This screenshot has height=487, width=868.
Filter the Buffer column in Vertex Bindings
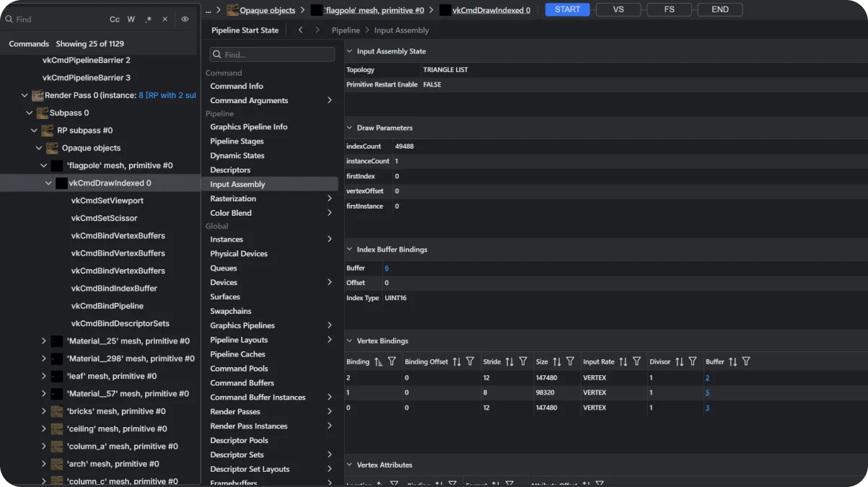click(746, 361)
